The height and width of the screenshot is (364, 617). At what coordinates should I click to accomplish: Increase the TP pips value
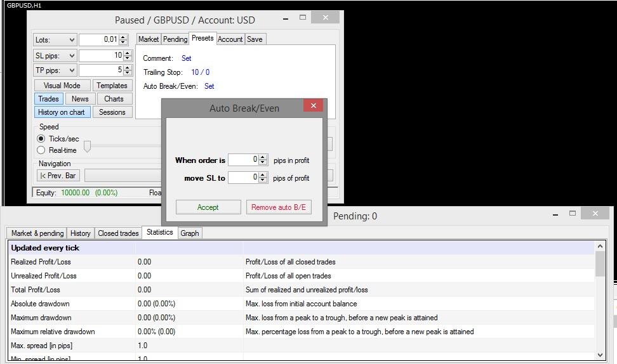pyautogui.click(x=127, y=68)
